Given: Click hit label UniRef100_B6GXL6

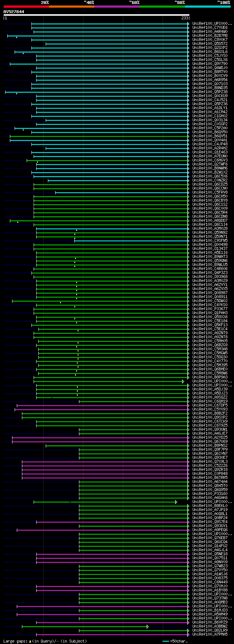Looking at the screenshot, I should click(210, 52).
